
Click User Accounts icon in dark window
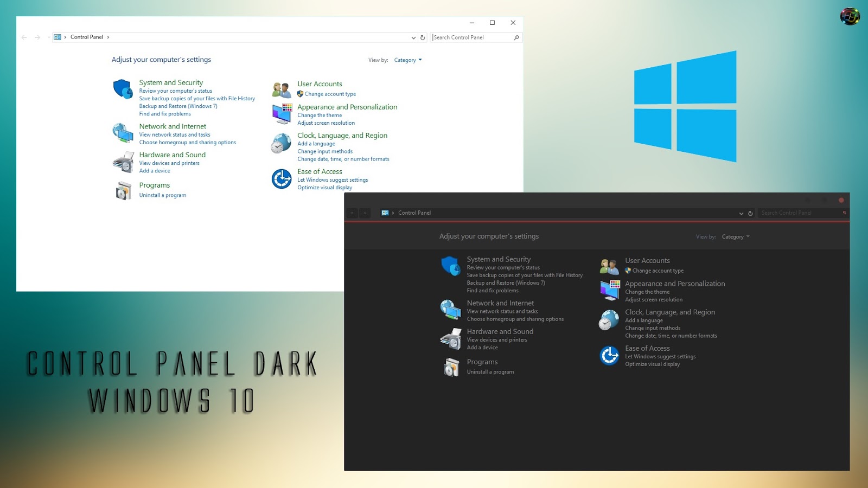click(609, 266)
